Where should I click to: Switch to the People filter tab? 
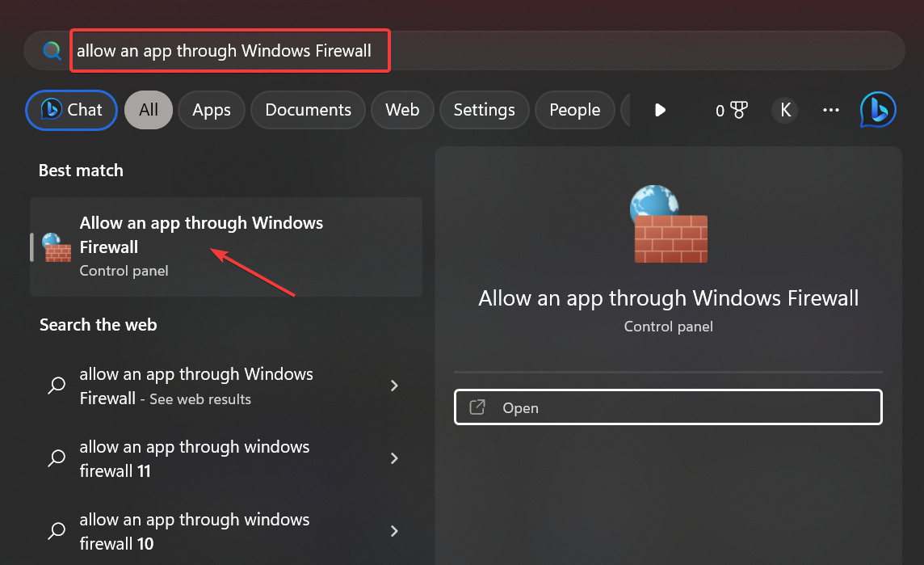point(574,110)
